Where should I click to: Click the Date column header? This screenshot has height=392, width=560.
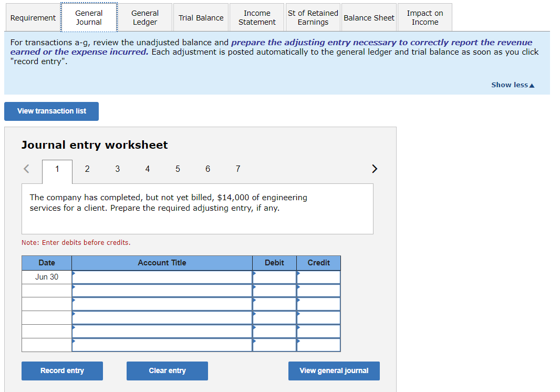tap(47, 263)
